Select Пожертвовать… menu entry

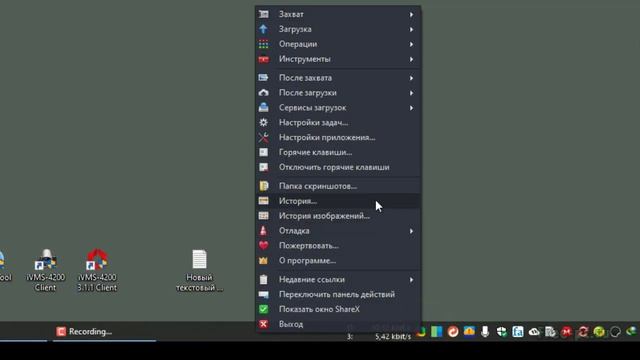(x=338, y=246)
